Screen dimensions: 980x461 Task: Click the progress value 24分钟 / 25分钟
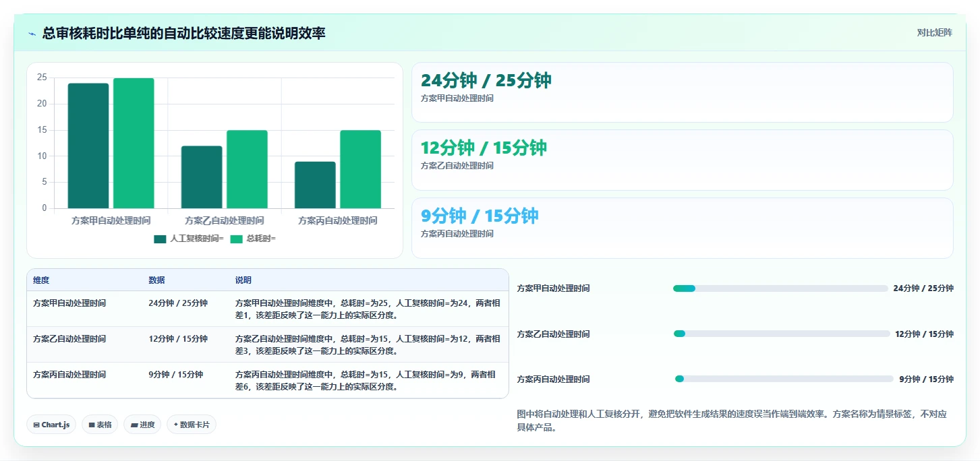(x=923, y=288)
